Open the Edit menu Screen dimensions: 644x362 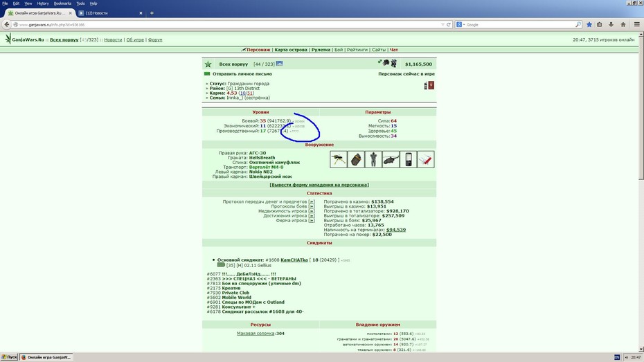(16, 3)
